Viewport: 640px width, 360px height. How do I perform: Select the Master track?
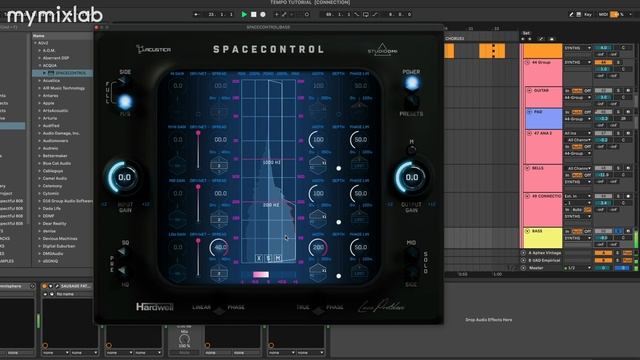[x=536, y=268]
